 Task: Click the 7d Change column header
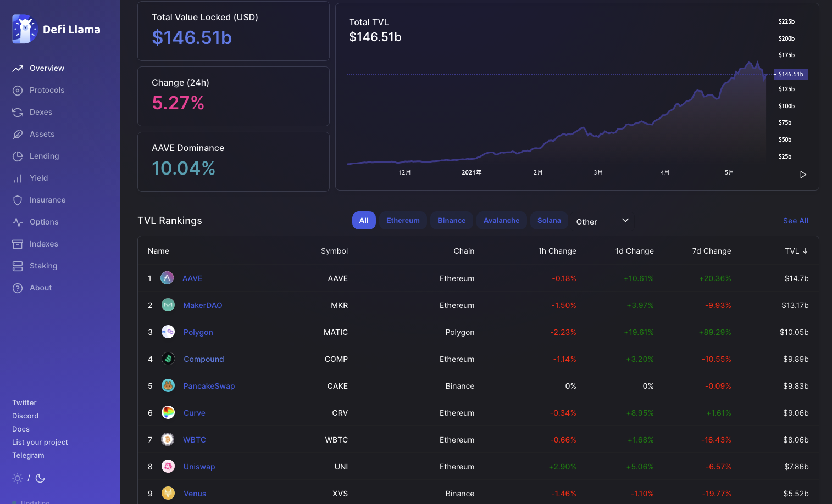[x=712, y=251]
